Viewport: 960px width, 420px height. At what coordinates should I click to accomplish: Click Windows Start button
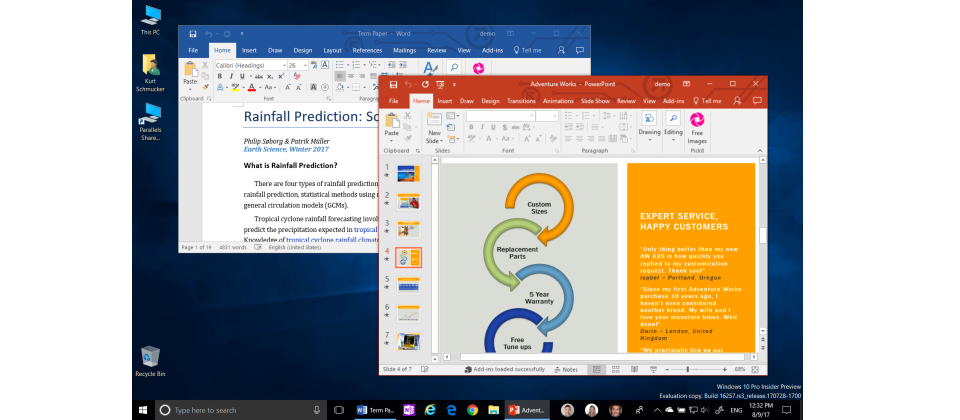pyautogui.click(x=143, y=410)
